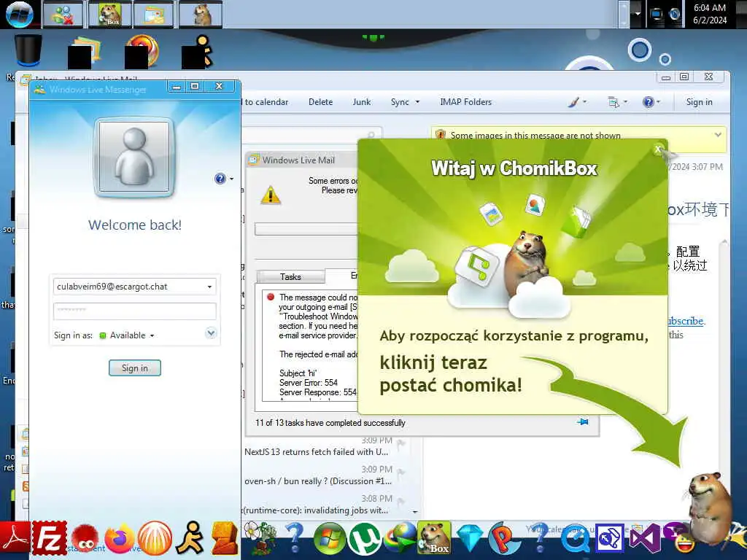
Task: Open the paintbrush colorizer menu
Action: [578, 102]
